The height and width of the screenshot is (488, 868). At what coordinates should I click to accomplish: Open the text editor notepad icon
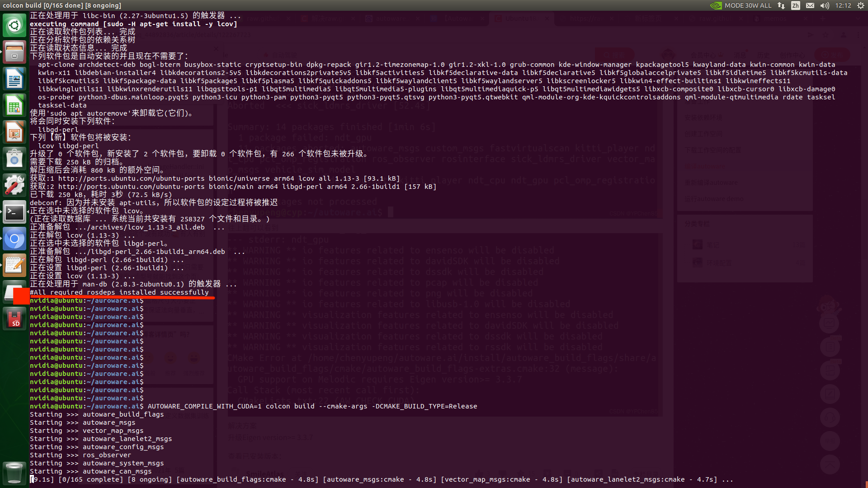[14, 265]
